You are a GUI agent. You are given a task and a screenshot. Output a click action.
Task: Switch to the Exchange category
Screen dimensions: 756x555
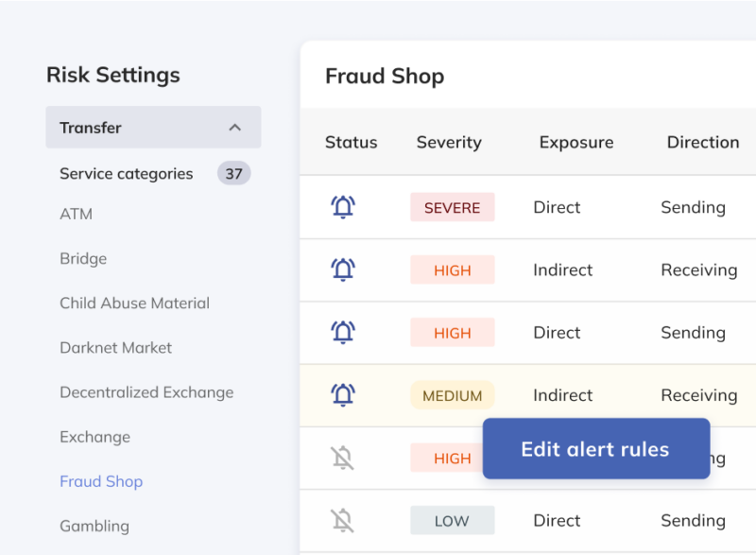(94, 437)
